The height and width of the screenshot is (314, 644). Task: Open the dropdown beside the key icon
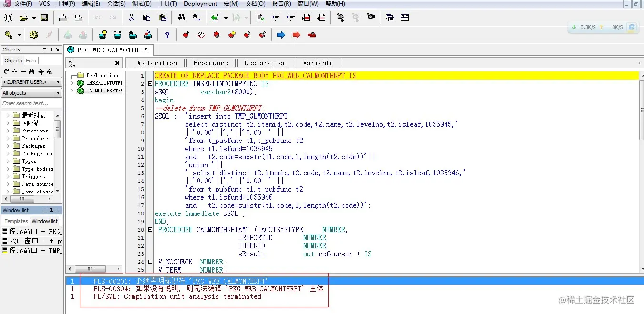[x=19, y=35]
